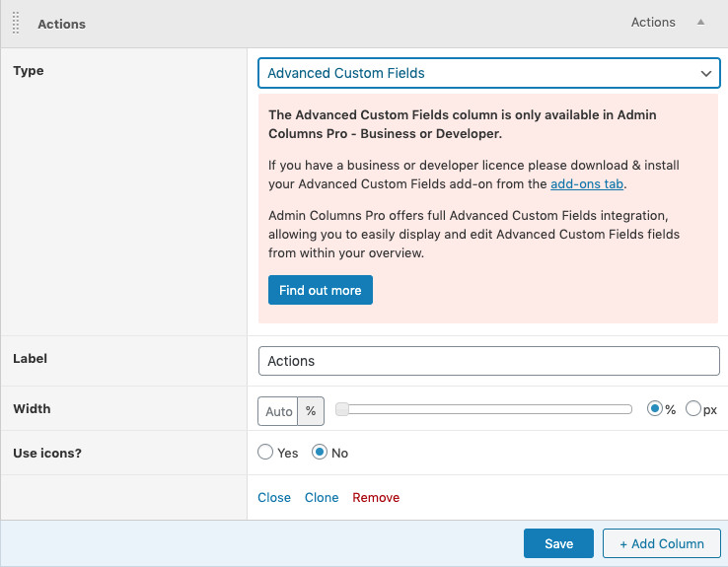Click the Clone link
The width and height of the screenshot is (728, 567).
point(322,497)
